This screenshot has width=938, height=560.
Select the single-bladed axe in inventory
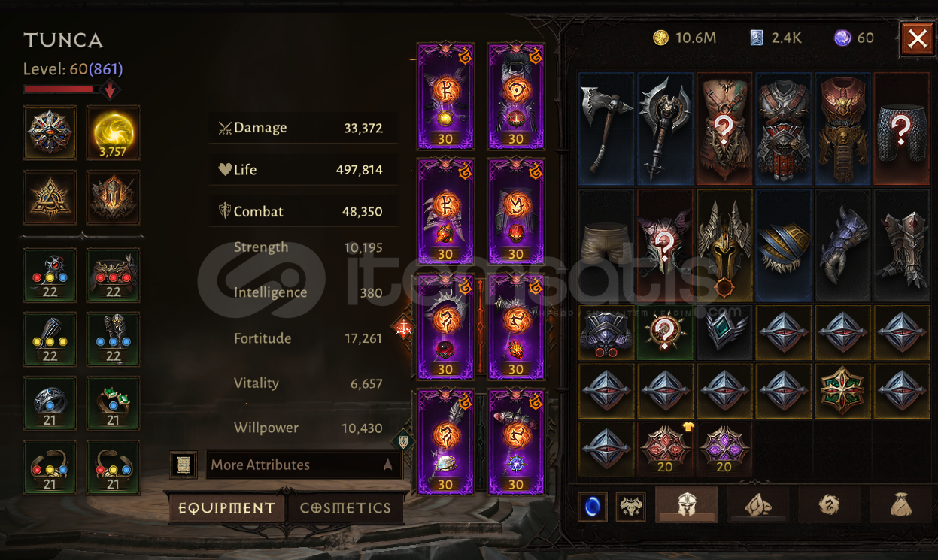pos(607,129)
